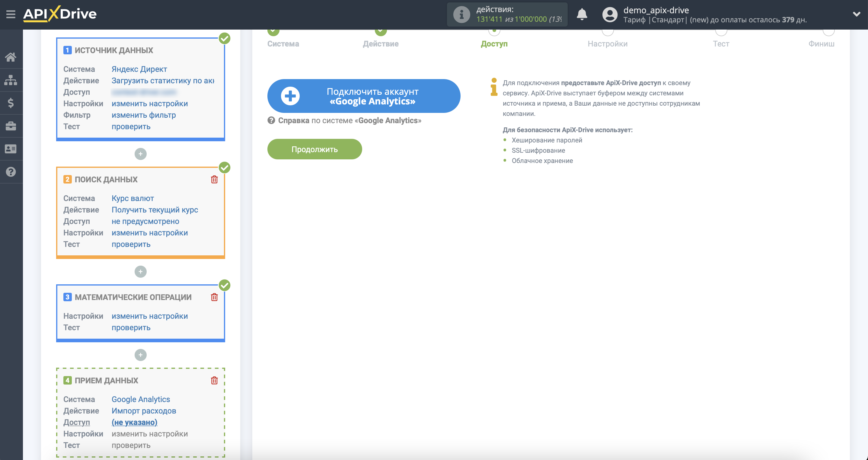Click проверить in Источник данных

click(131, 126)
